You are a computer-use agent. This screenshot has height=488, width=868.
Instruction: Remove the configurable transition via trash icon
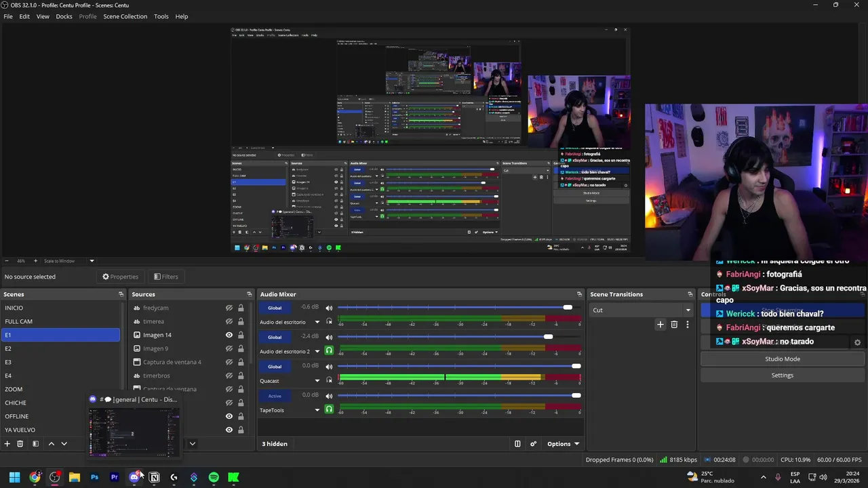coord(674,325)
